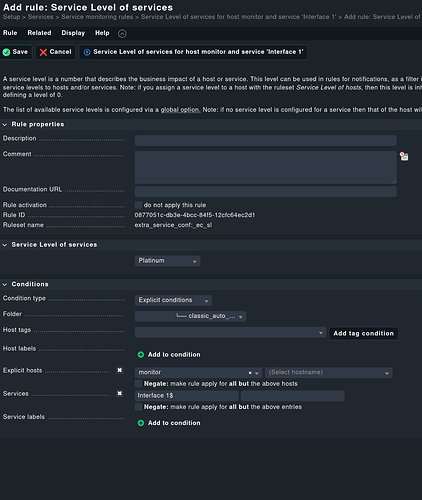Click the Description input field
The image size is (422, 500).
(266, 140)
